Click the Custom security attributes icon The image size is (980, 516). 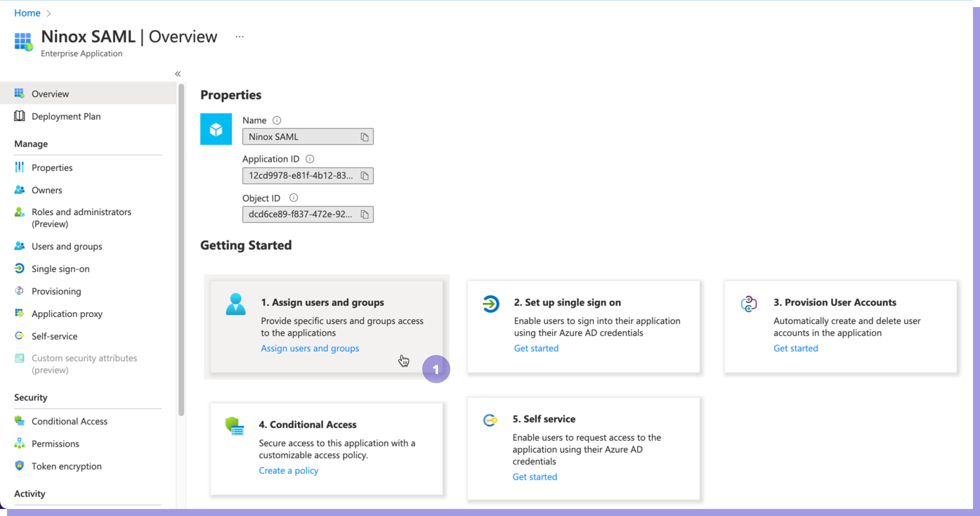tap(19, 358)
